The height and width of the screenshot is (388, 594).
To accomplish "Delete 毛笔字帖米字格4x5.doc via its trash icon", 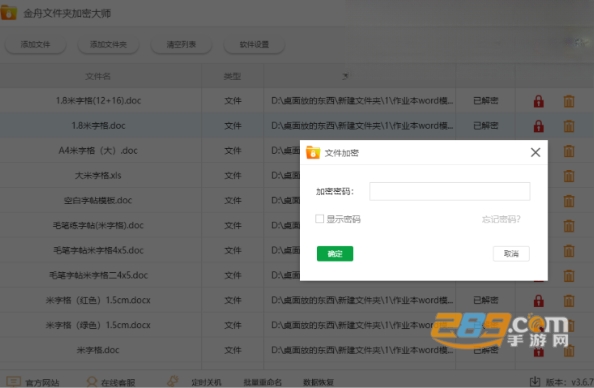I will click(569, 250).
